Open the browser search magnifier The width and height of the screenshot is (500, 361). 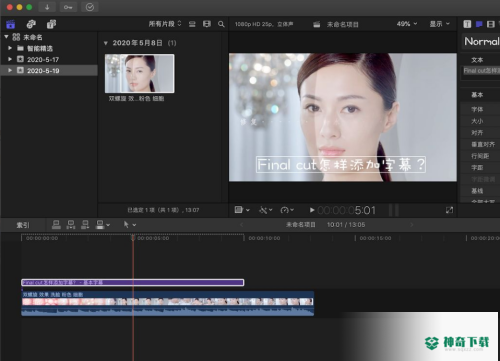coord(221,24)
